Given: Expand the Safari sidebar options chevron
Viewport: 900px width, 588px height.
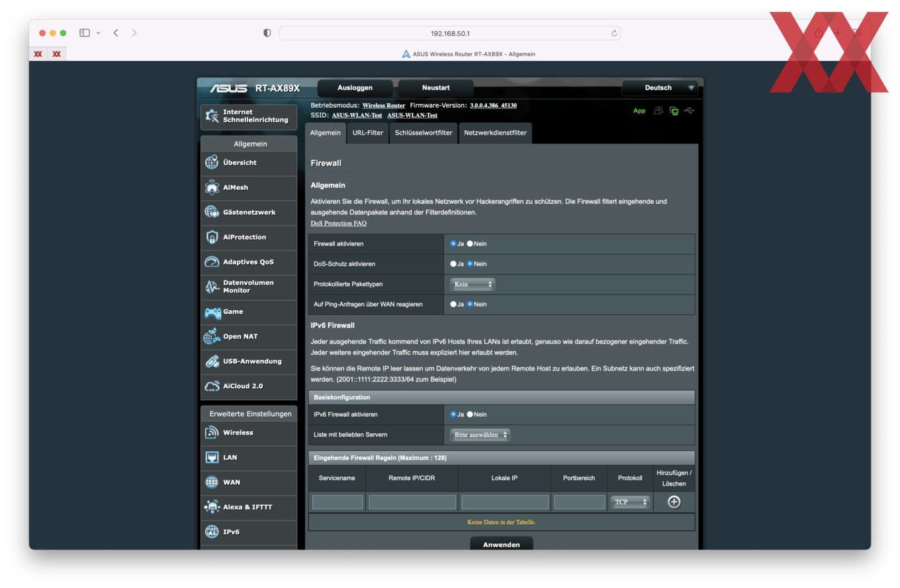Looking at the screenshot, I should pyautogui.click(x=98, y=33).
